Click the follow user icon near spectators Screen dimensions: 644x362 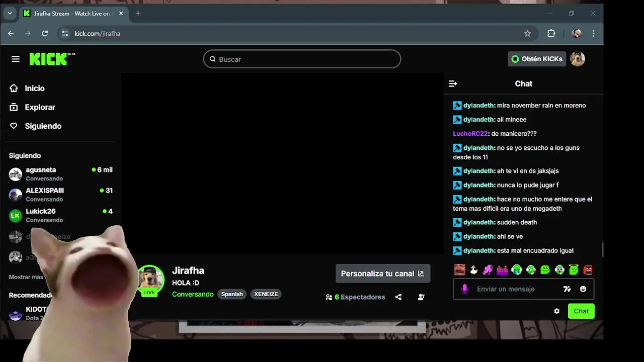421,297
